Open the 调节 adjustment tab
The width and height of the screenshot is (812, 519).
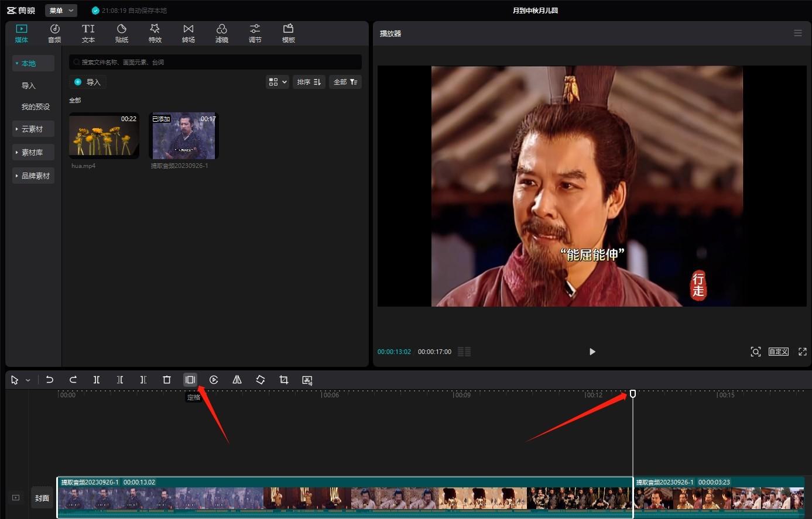255,33
